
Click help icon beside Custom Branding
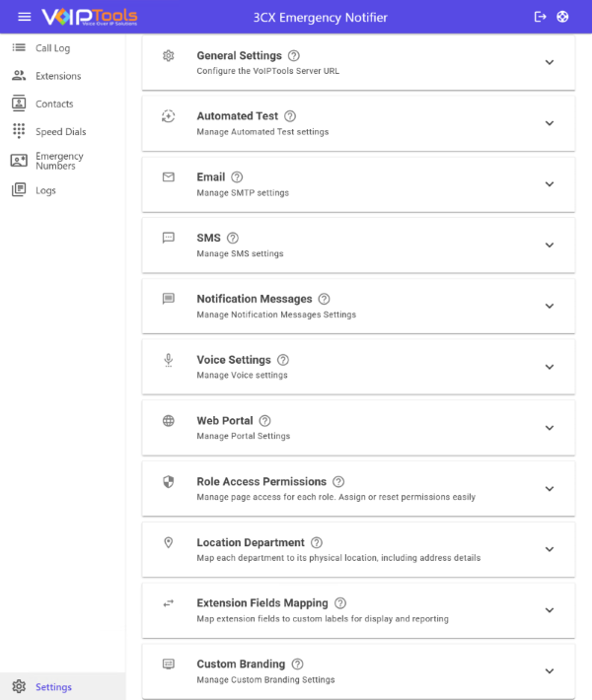(x=297, y=665)
